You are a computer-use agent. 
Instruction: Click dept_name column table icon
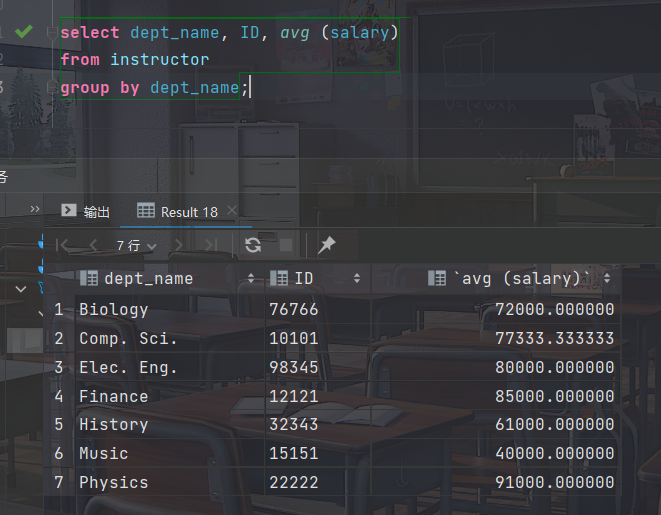(89, 279)
